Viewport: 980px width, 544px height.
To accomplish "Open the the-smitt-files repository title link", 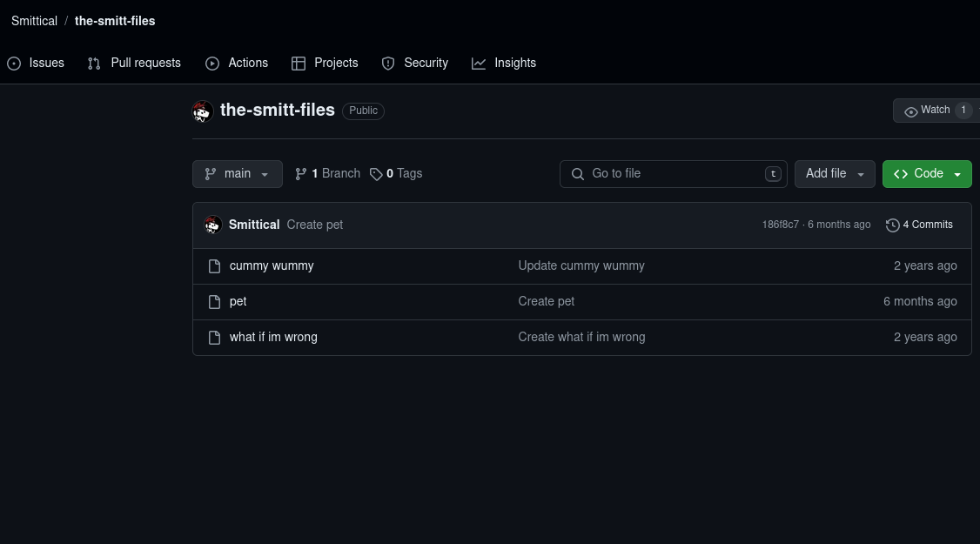I will coord(278,110).
